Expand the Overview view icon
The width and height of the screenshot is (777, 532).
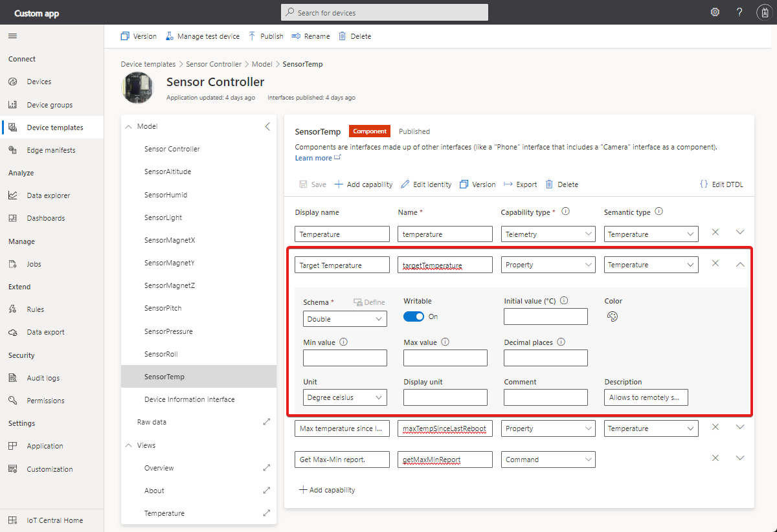[x=266, y=467]
